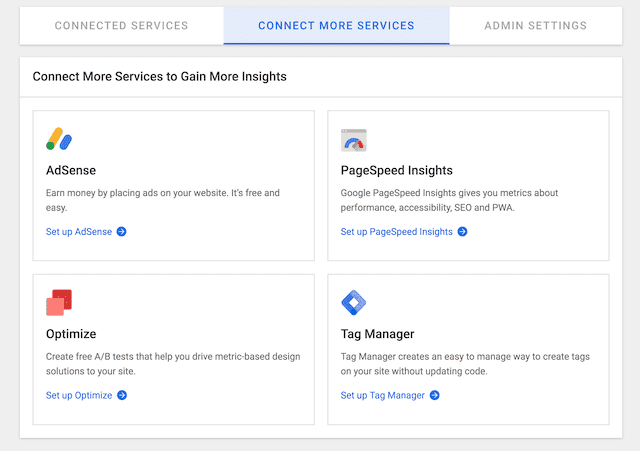
Task: Open the Set up AdSense link
Action: pyautogui.click(x=79, y=232)
